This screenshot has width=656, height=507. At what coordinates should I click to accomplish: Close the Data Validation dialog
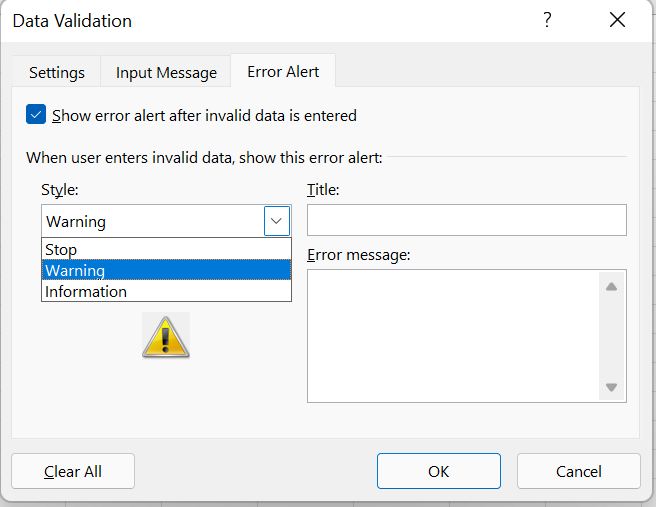point(617,20)
